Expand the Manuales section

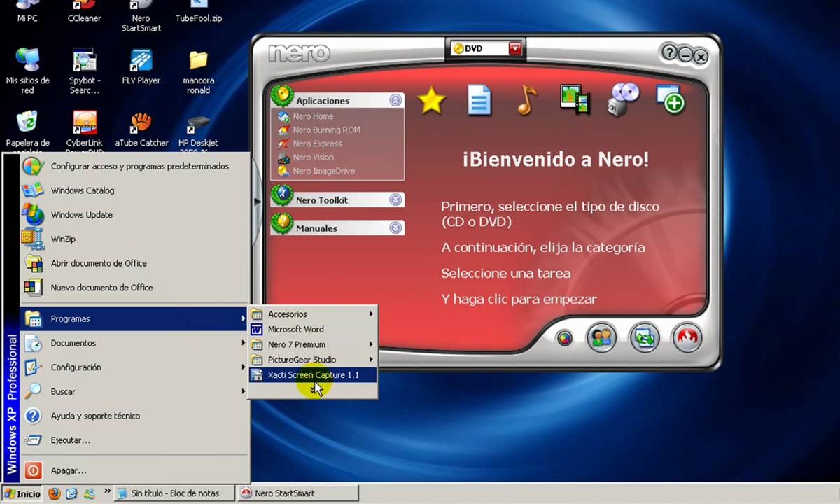click(x=396, y=227)
